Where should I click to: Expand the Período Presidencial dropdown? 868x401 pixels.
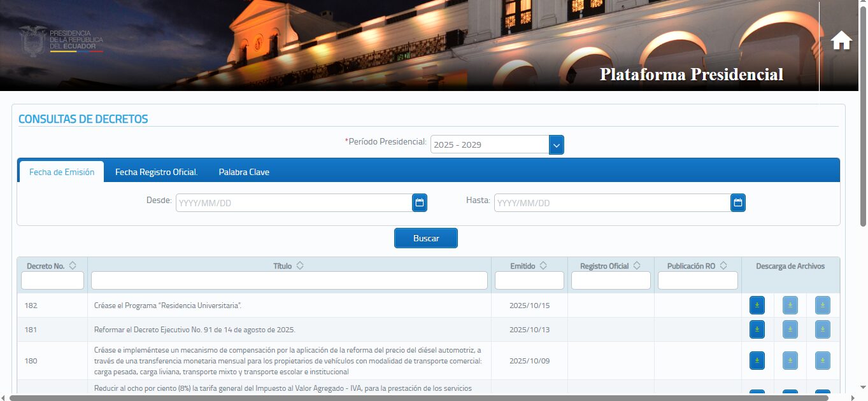pos(556,145)
